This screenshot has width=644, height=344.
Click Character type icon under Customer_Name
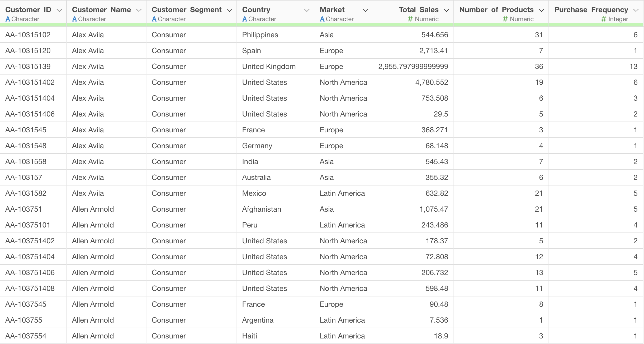[74, 19]
